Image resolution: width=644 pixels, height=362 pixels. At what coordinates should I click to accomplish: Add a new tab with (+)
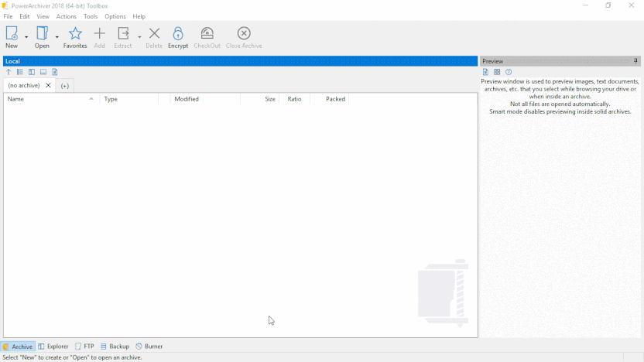pyautogui.click(x=65, y=86)
